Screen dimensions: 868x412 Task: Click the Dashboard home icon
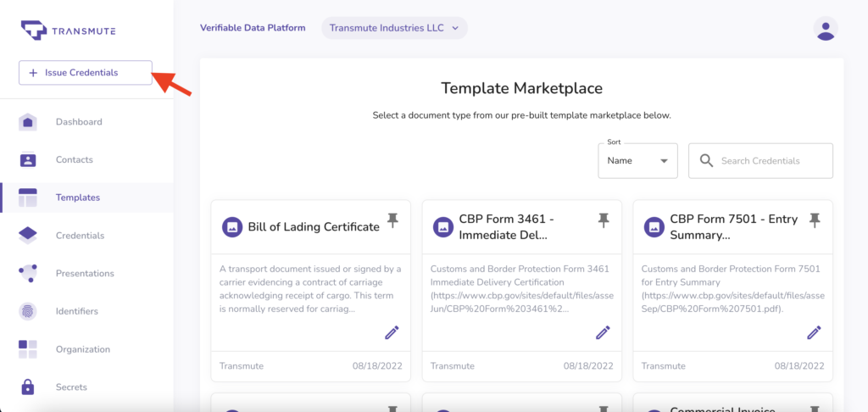click(x=28, y=122)
